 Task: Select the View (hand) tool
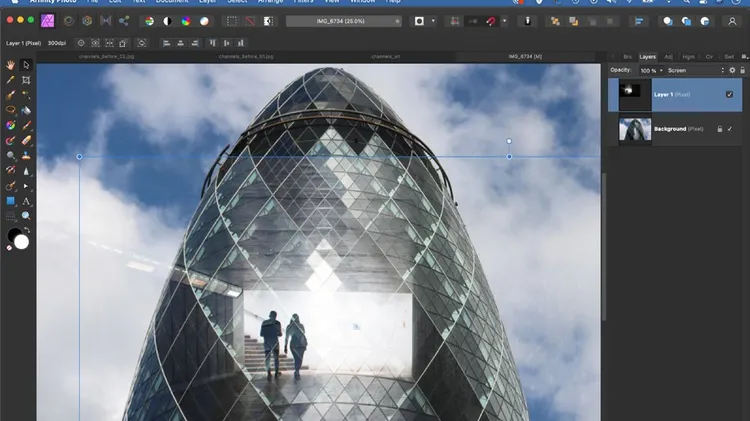pos(11,65)
